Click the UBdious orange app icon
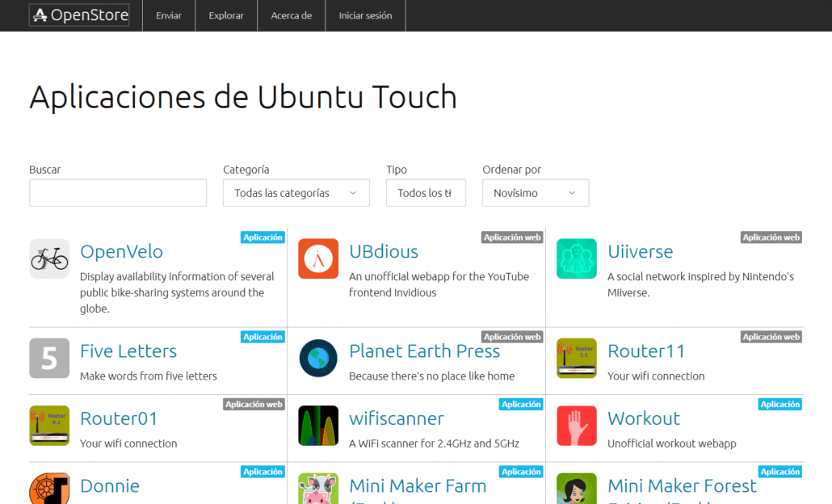832x504 pixels. click(318, 259)
